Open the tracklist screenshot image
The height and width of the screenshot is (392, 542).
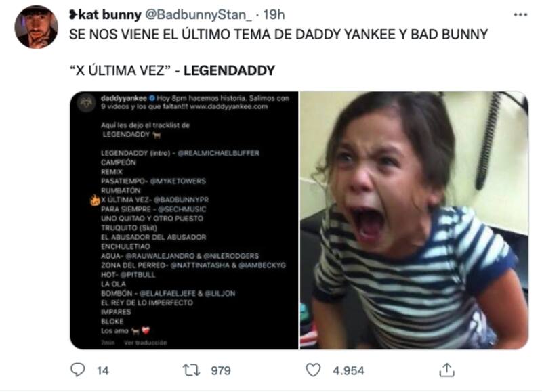point(184,220)
